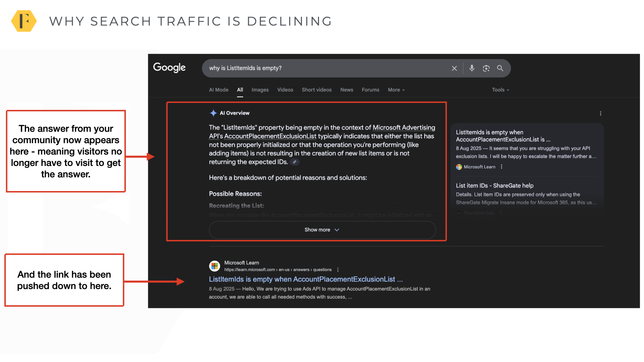Open Google Lens image search icon
The image size is (644, 362).
click(x=486, y=68)
